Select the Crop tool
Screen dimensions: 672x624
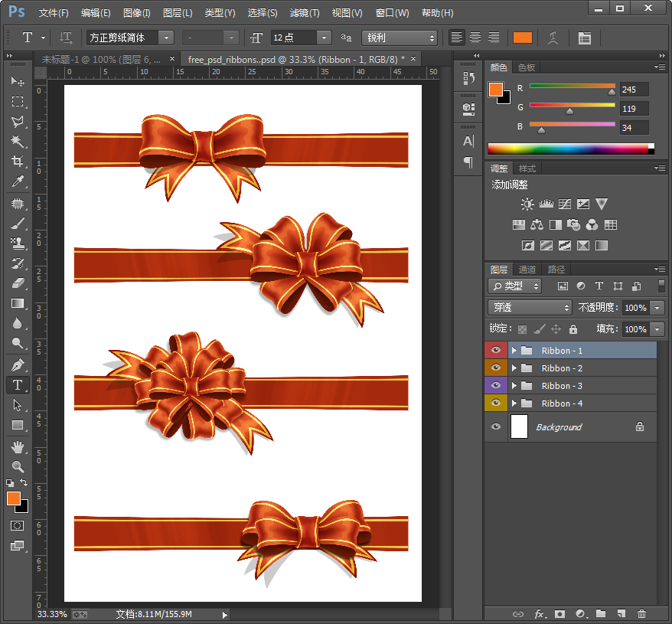17,162
